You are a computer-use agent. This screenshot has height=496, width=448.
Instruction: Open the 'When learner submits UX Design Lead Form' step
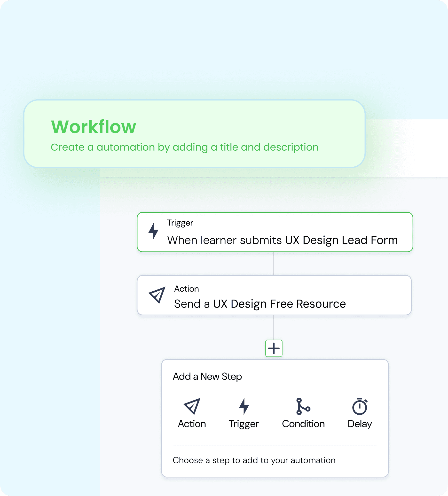click(282, 240)
